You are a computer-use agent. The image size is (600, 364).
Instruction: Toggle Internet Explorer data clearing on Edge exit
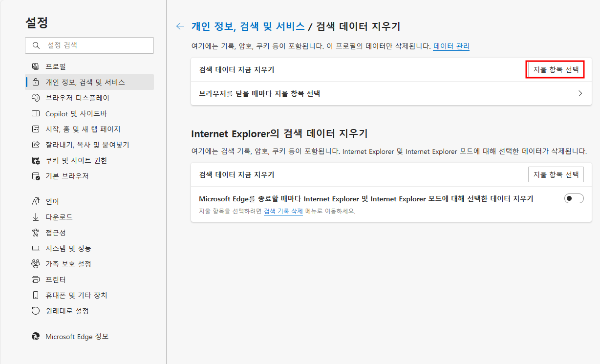coord(574,198)
